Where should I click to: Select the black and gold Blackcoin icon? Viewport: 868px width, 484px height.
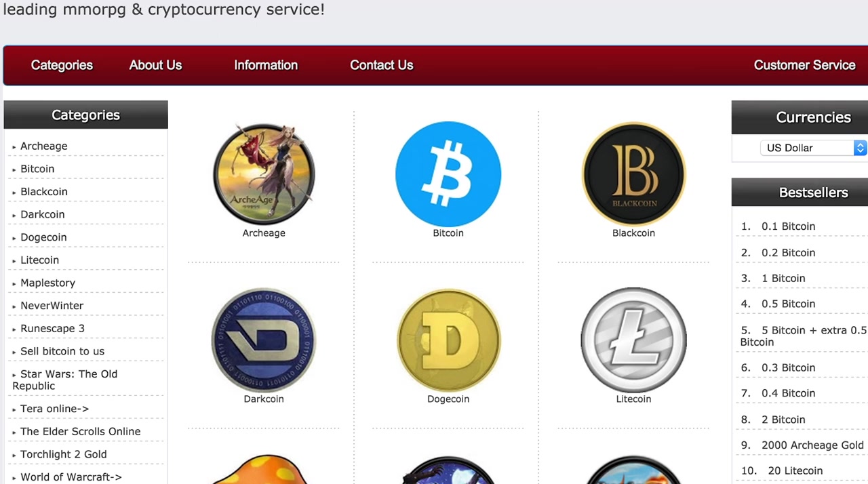click(x=634, y=174)
